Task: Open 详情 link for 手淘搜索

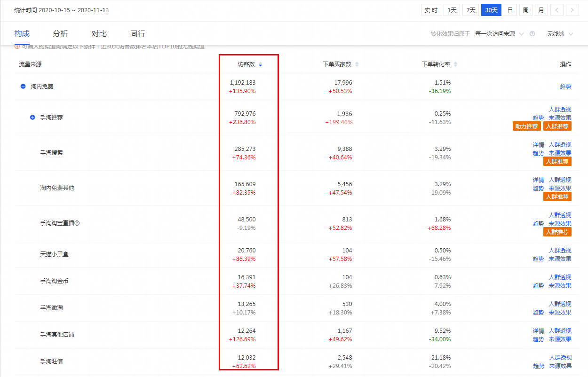Action: [x=538, y=145]
